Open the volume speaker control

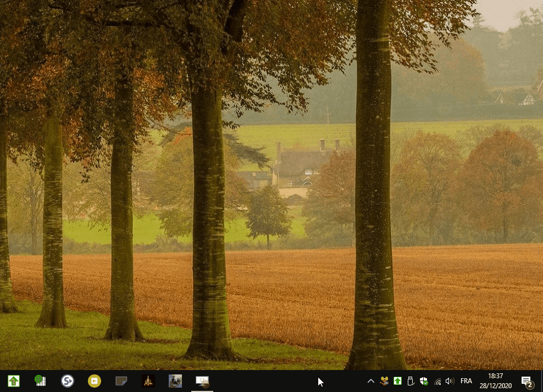click(x=450, y=381)
